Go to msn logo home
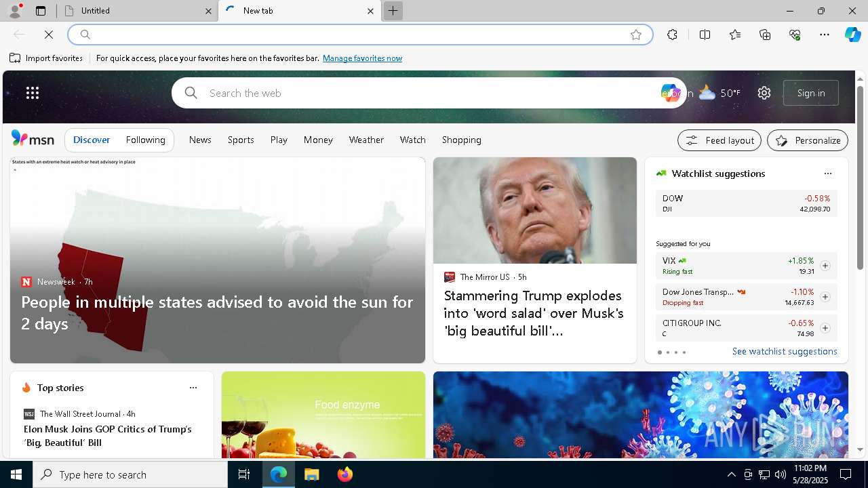This screenshot has height=488, width=868. coord(33,139)
